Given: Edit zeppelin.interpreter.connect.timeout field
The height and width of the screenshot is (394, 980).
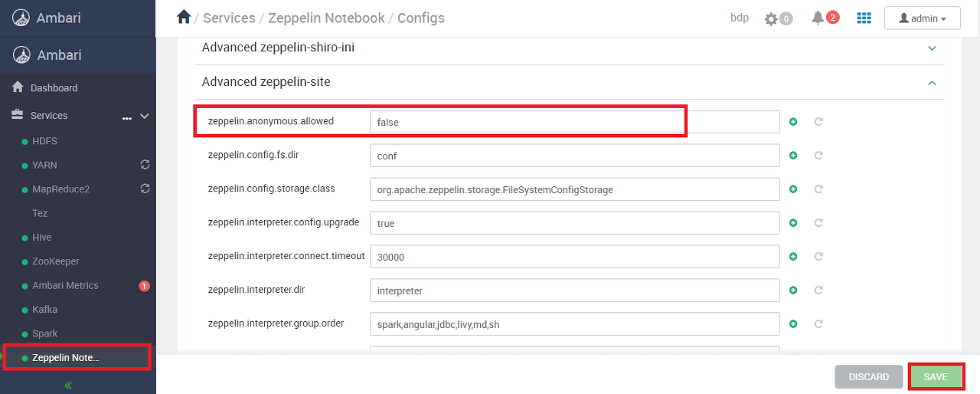Looking at the screenshot, I should point(574,257).
